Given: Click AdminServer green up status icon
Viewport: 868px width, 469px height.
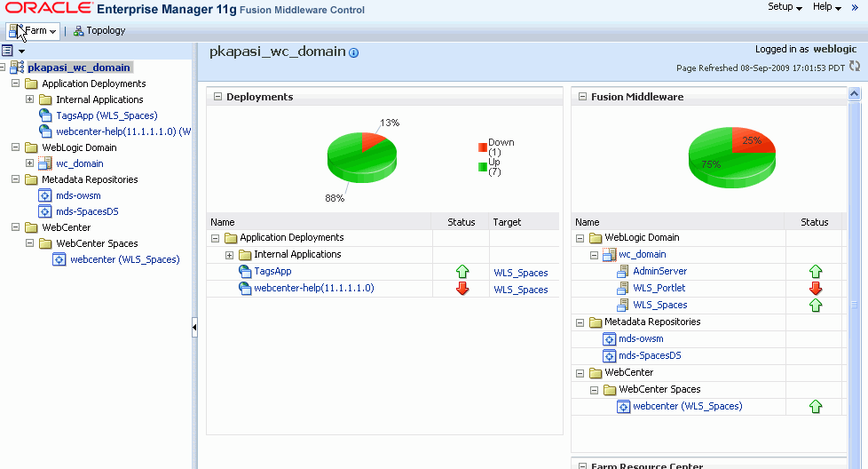Looking at the screenshot, I should (x=816, y=272).
